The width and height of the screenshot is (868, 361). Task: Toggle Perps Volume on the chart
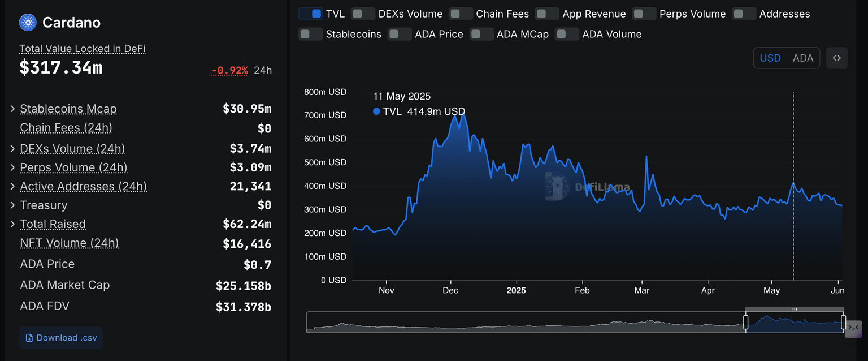pos(644,14)
